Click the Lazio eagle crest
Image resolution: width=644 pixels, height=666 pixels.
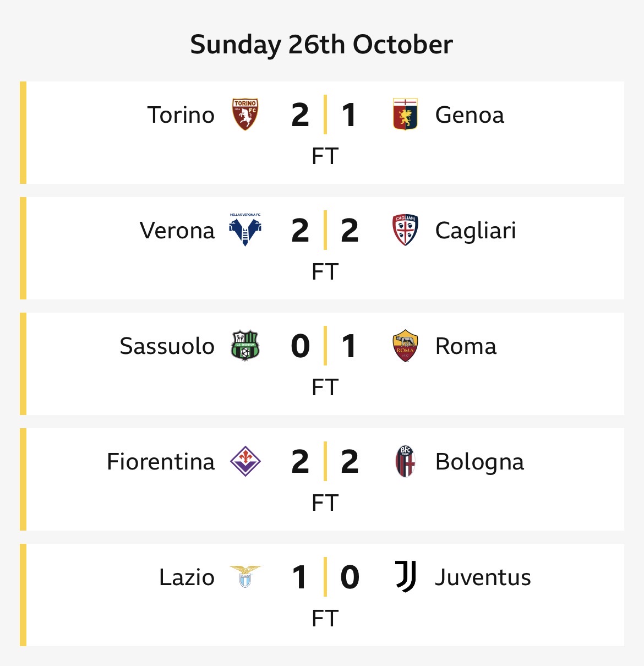(x=245, y=576)
